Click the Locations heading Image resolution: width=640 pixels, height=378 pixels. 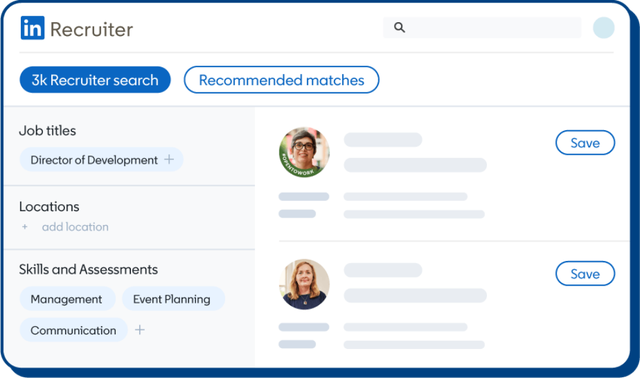(x=49, y=207)
